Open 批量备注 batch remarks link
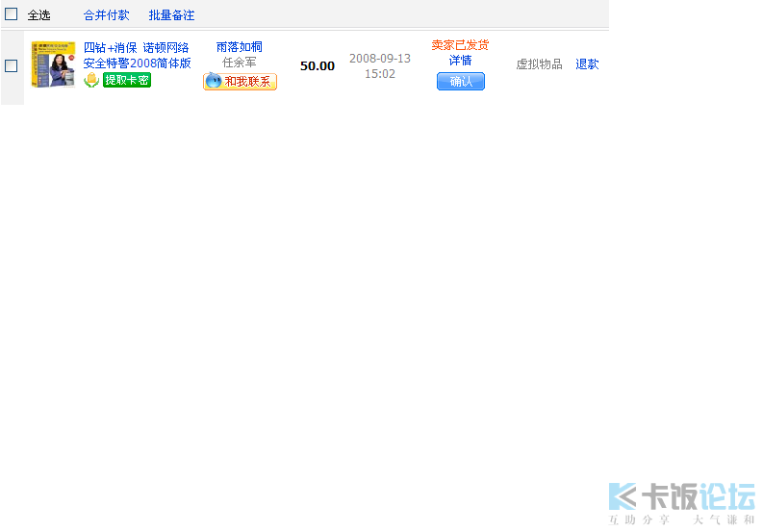The image size is (763, 532). (x=171, y=15)
